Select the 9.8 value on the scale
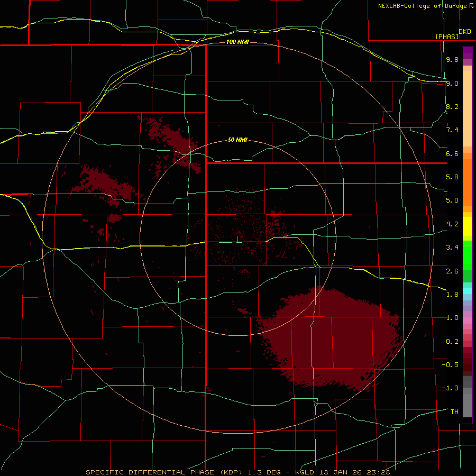 coord(452,59)
